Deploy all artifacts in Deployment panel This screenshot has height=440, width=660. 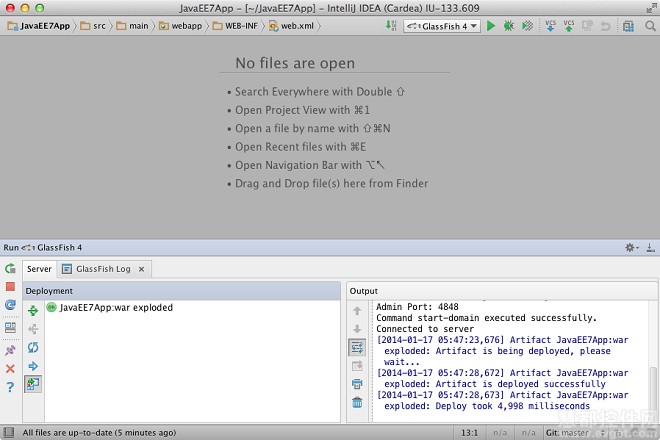tap(33, 311)
